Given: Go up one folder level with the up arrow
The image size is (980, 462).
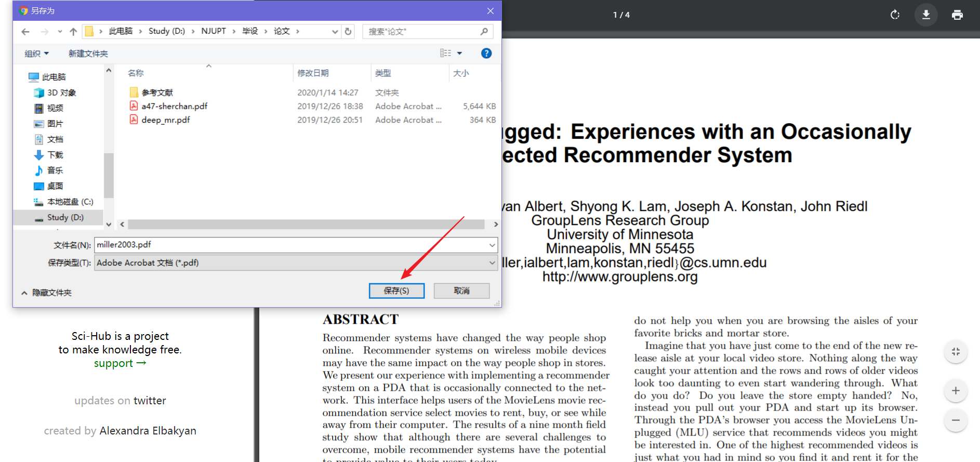Looking at the screenshot, I should pos(73,32).
